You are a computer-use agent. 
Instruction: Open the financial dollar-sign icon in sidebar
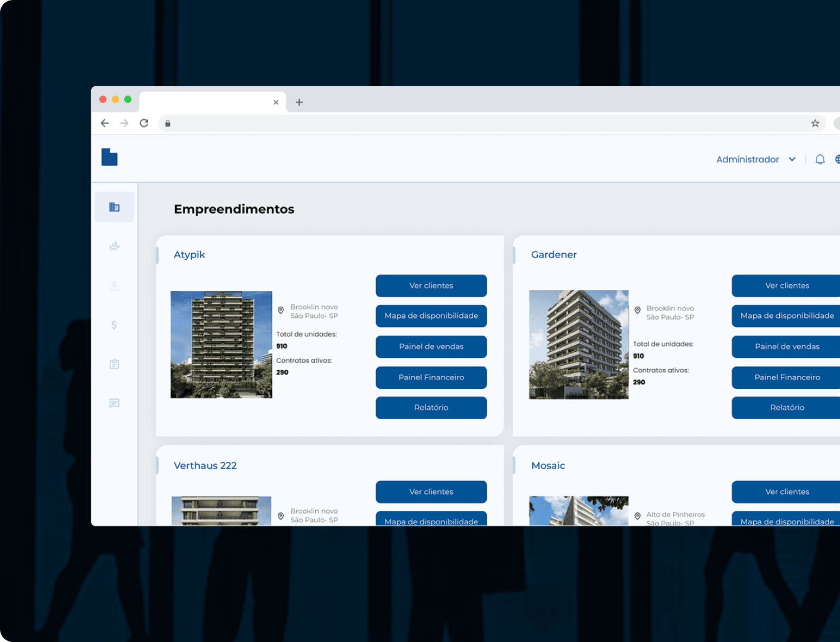coord(114,325)
